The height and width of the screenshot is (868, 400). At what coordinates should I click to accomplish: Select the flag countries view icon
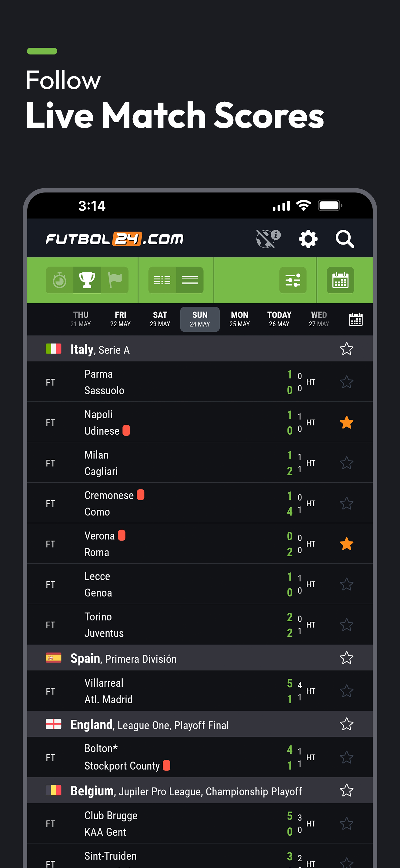(115, 280)
